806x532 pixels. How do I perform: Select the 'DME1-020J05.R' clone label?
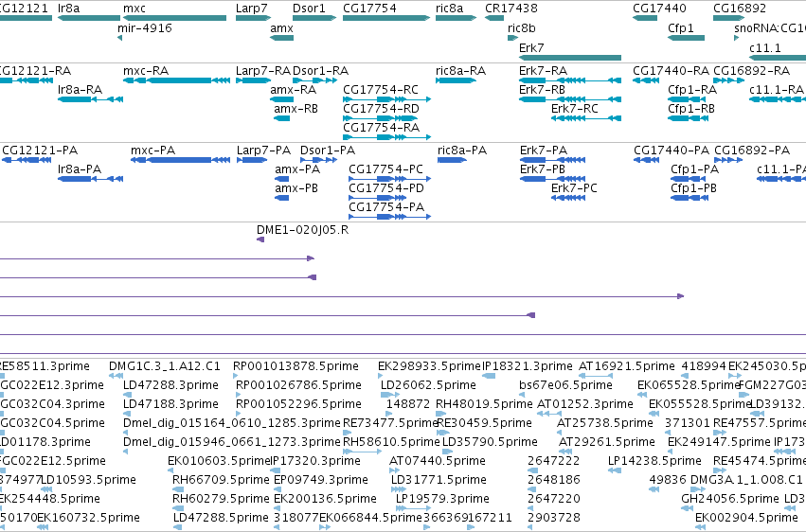303,229
